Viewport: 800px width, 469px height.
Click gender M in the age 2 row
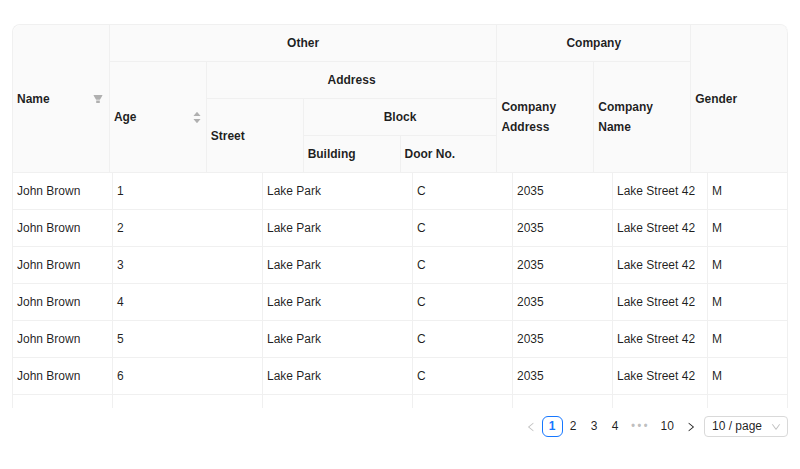tap(717, 228)
